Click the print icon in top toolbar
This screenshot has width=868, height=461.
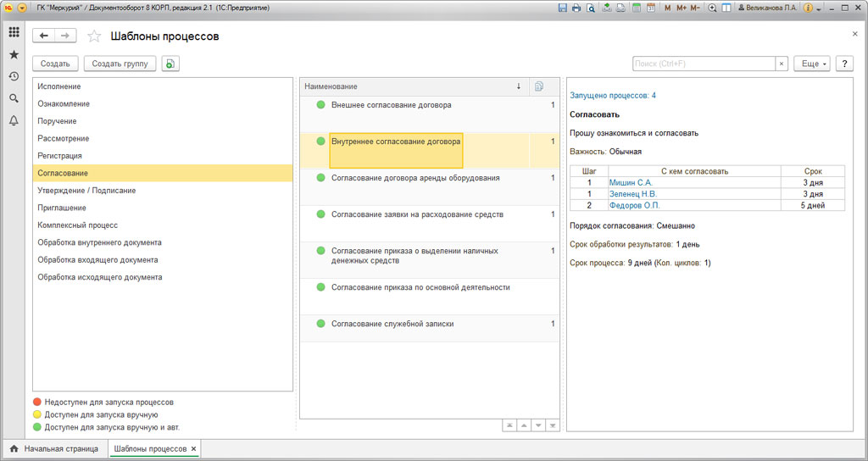coord(576,8)
